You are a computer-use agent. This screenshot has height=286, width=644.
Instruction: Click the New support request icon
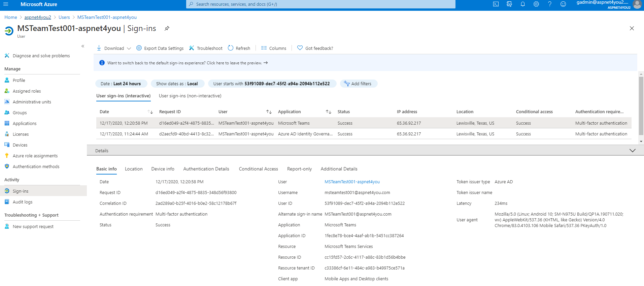click(7, 226)
